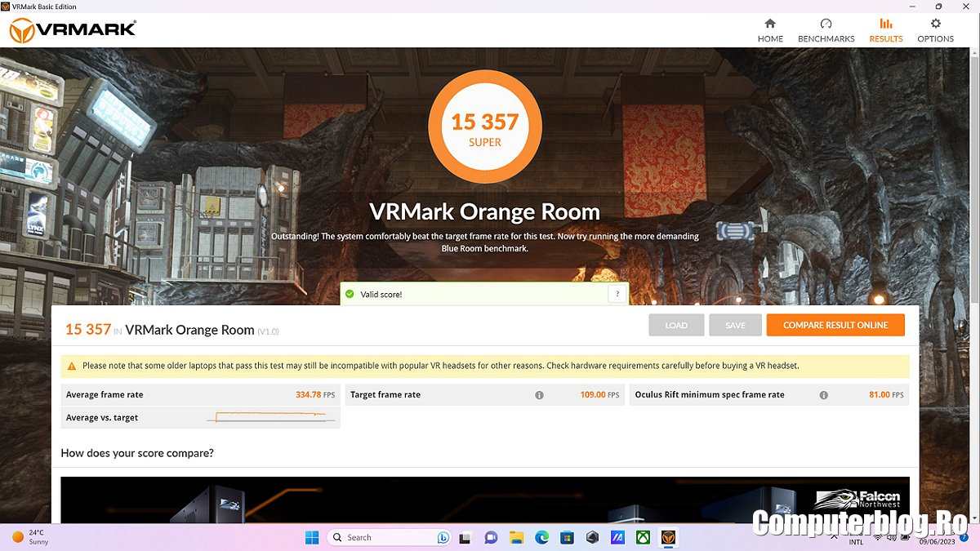Click the VRMark logo

[72, 30]
